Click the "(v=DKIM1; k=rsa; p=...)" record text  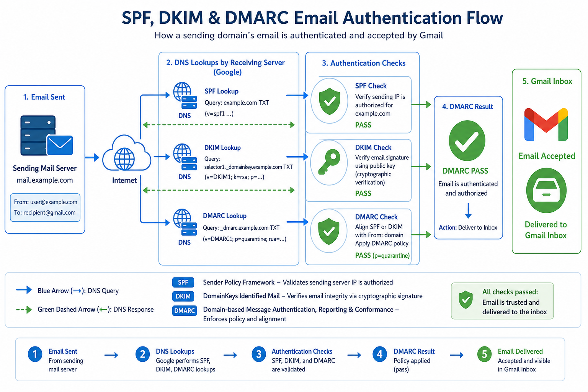pyautogui.click(x=234, y=177)
